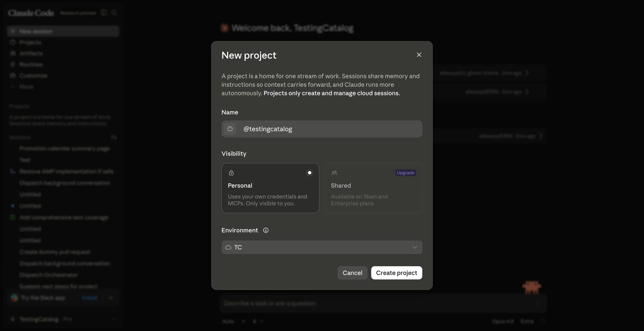644x331 pixels.
Task: Click the project Name input field
Action: 322,129
